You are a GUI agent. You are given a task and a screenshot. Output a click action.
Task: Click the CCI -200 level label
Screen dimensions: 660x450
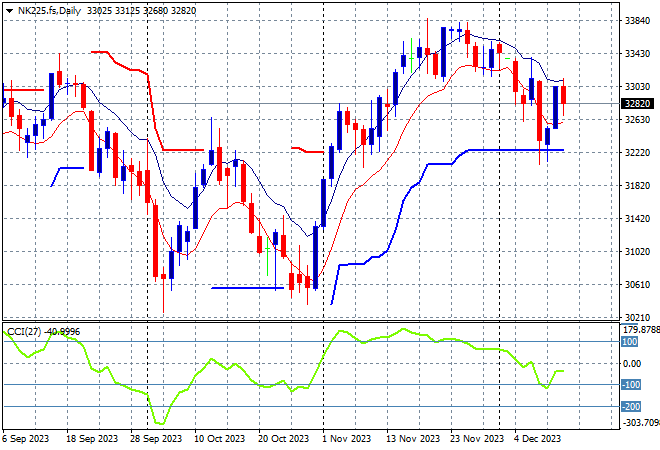(x=630, y=406)
